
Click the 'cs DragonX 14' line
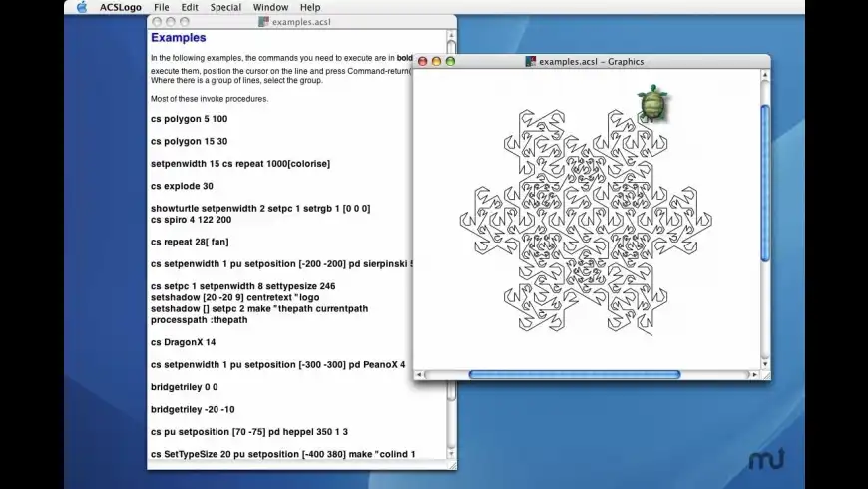pos(184,342)
